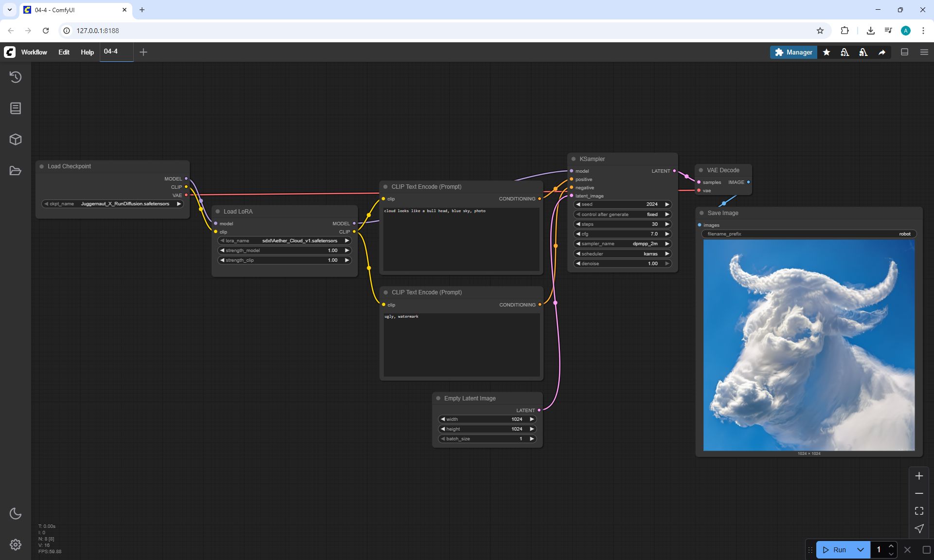This screenshot has height=560, width=934.
Task: Open the Edit menu
Action: click(x=64, y=52)
